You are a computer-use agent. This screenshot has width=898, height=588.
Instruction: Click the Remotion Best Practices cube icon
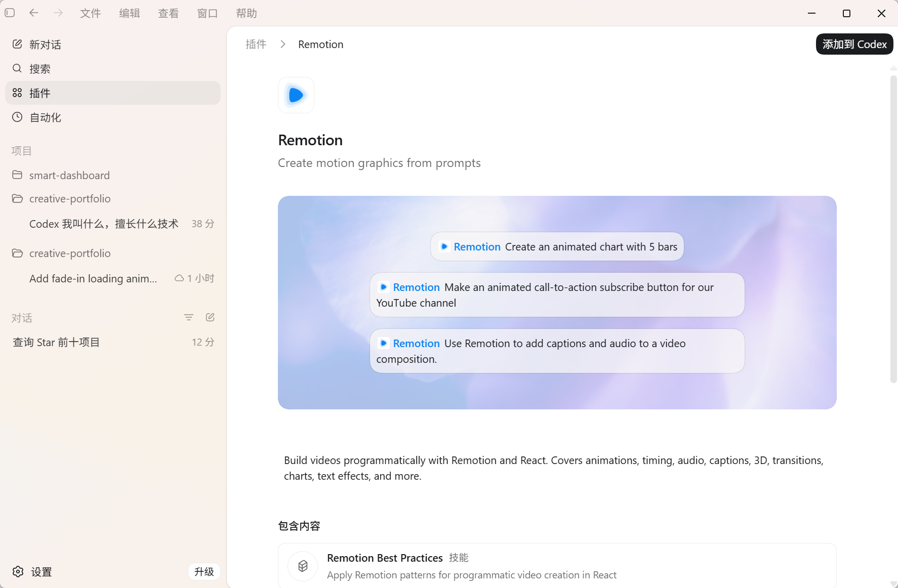tap(303, 566)
